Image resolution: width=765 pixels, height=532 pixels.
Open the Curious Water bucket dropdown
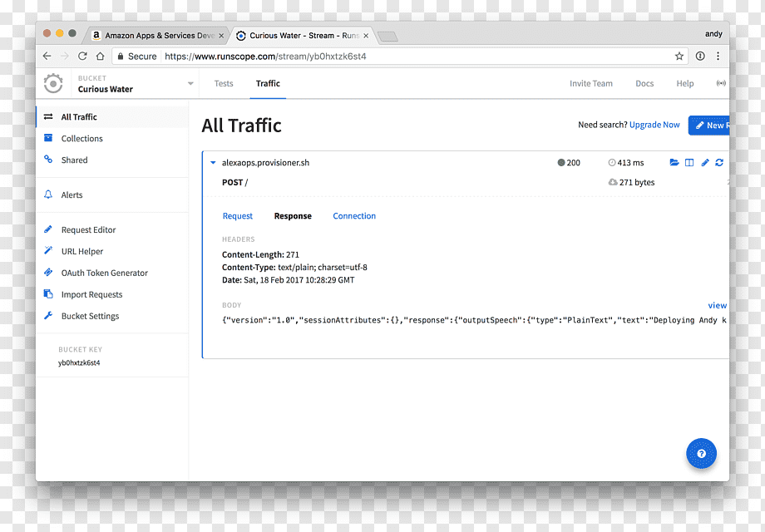[190, 83]
